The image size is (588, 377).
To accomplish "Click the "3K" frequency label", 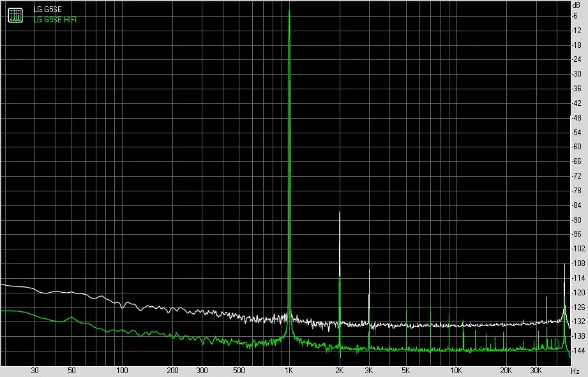I will click(368, 371).
